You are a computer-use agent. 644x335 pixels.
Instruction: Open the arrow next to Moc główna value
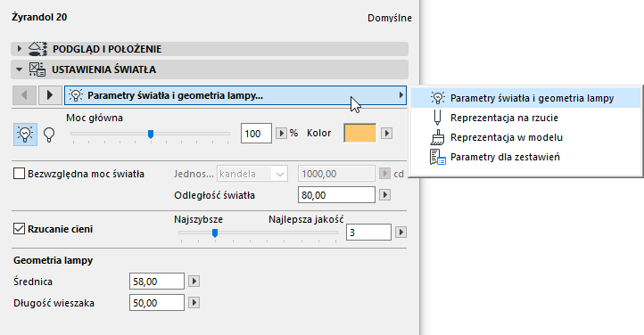[x=281, y=134]
